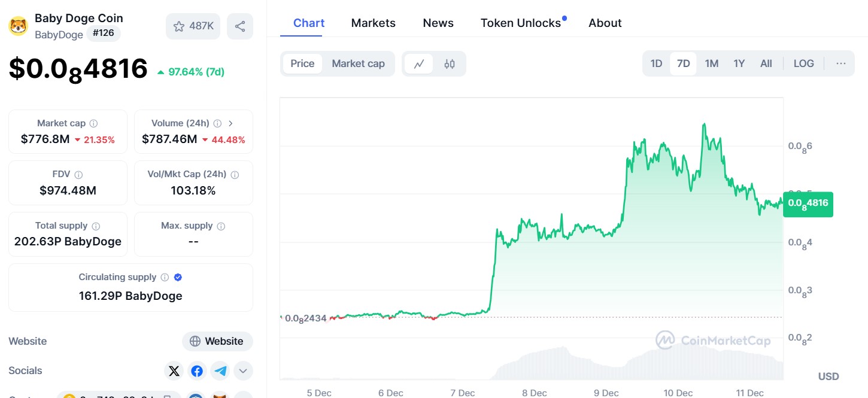Click the share icon button
Viewport: 868px width, 398px height.
coord(240,26)
